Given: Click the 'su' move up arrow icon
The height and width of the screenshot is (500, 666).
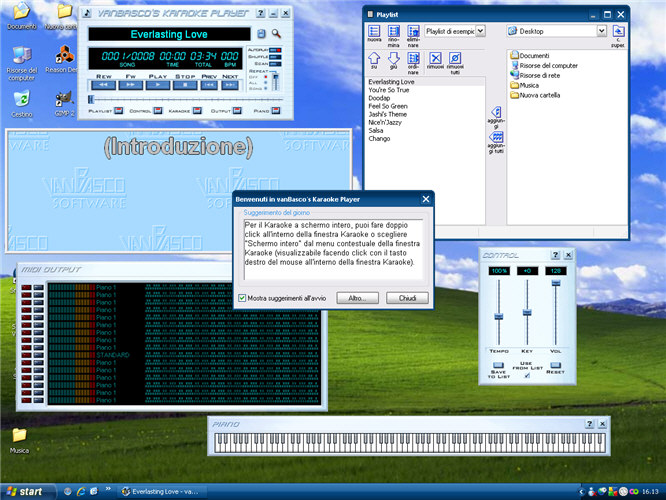Looking at the screenshot, I should (374, 60).
